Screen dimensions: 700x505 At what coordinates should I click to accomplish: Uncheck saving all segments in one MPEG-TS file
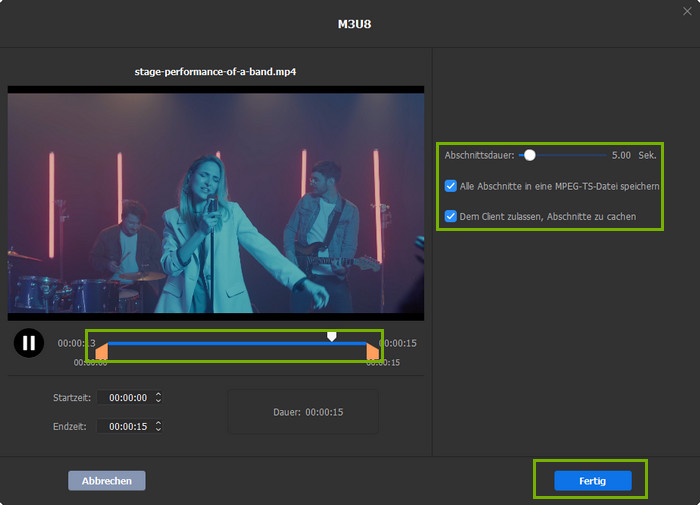(452, 186)
